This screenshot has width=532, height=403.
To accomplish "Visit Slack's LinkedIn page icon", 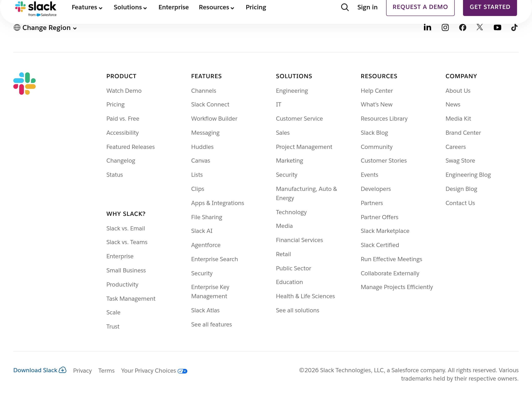I will point(428,27).
